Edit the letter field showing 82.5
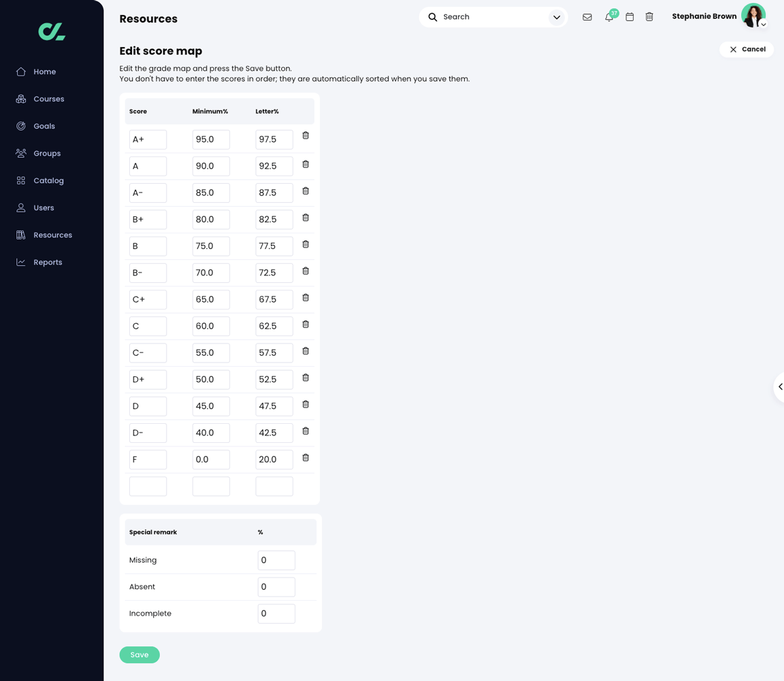784x681 pixels. 274,220
